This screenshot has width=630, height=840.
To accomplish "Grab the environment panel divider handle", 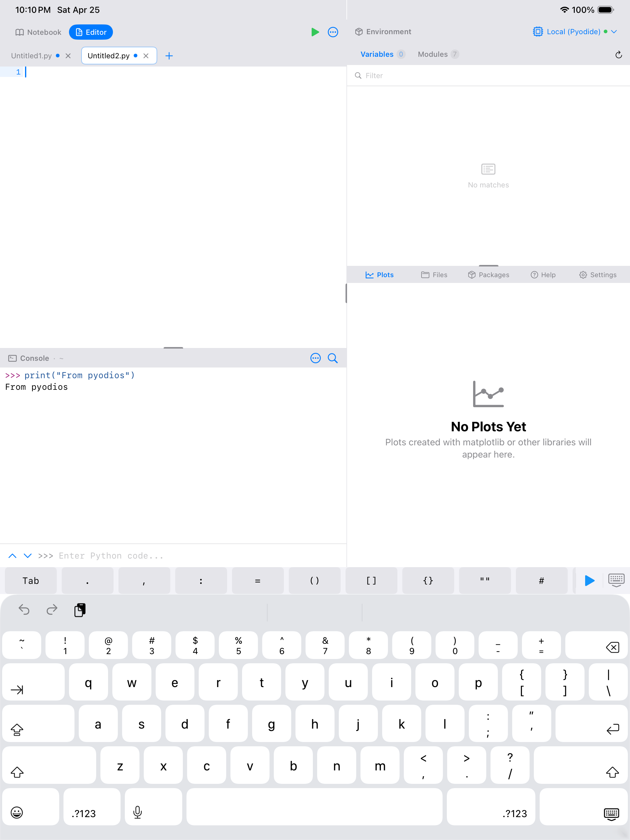I will [488, 266].
